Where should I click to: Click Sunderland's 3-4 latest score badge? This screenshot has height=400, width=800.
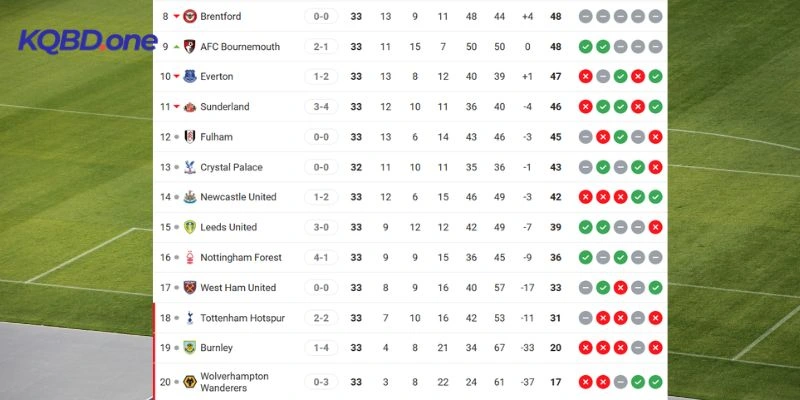tap(321, 107)
